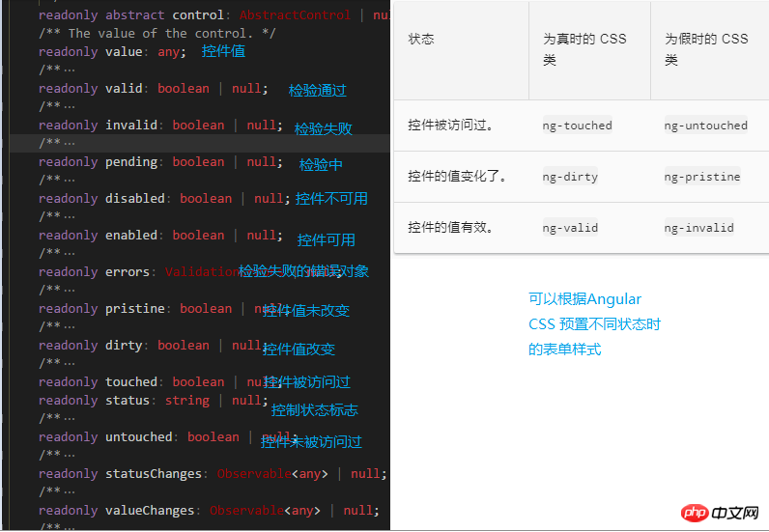This screenshot has width=769, height=532.
Task: Select the 'ng-invalid' class cell
Action: [698, 228]
